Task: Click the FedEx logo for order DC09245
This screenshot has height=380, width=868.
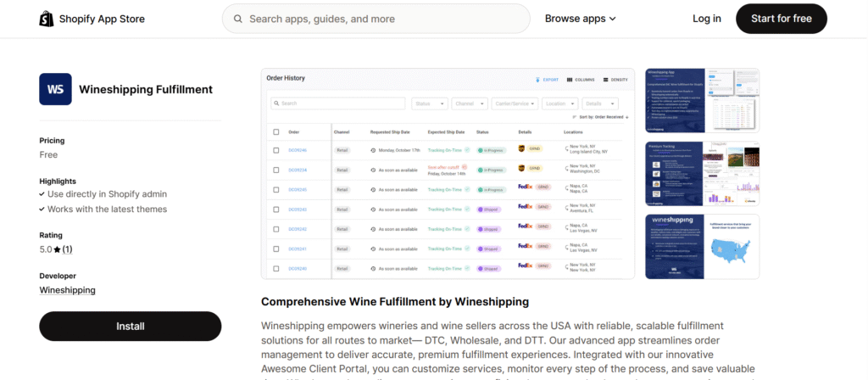Action: [x=522, y=189]
